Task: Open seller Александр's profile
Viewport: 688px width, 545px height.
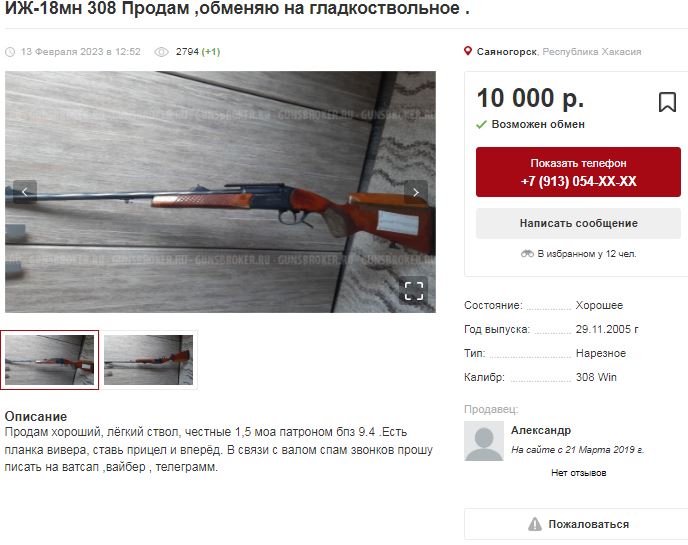Action: 541,430
